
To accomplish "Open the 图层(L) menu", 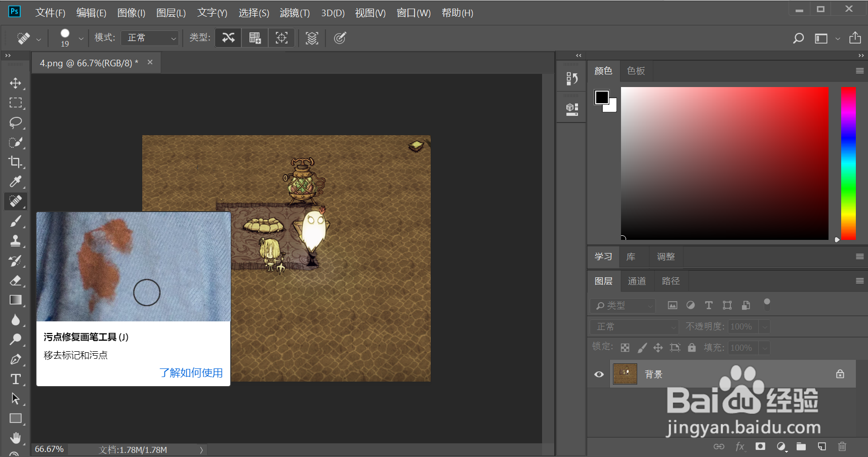I will [171, 13].
